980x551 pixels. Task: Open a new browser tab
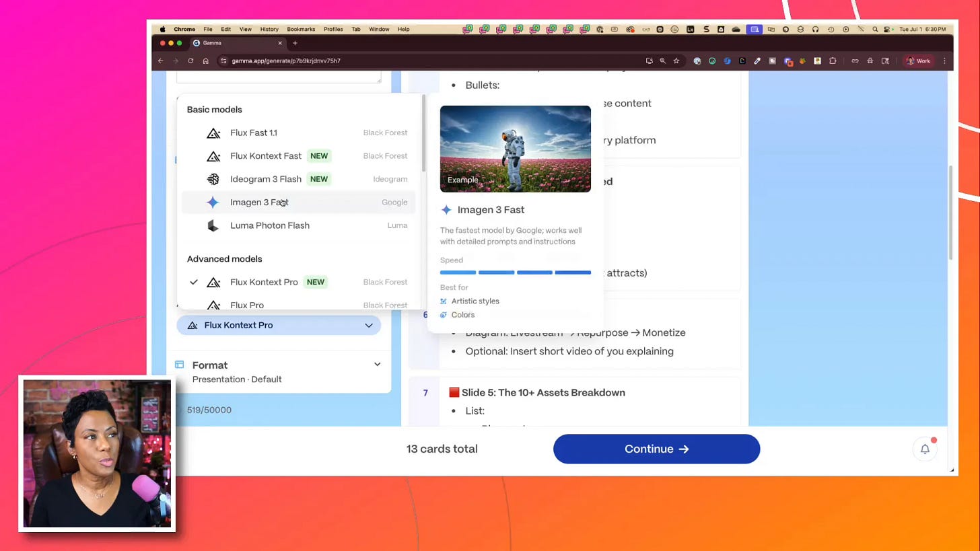tap(295, 43)
